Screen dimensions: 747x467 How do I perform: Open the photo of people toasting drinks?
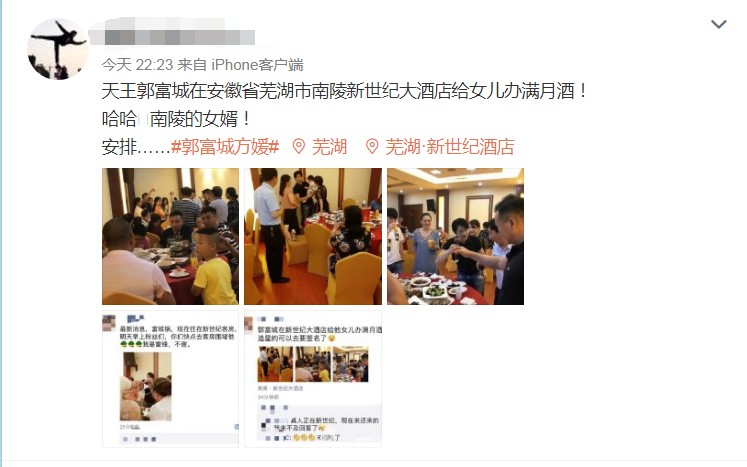pyautogui.click(x=455, y=236)
